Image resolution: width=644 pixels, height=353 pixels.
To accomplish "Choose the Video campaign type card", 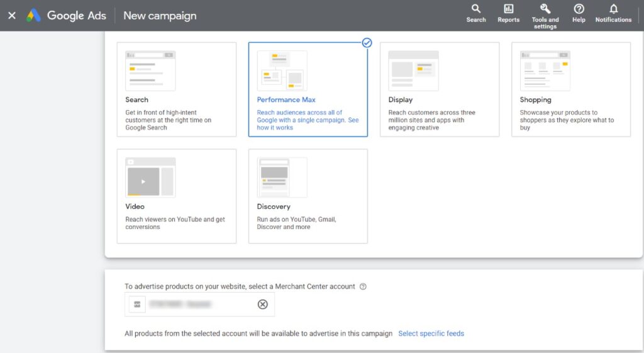I will [x=177, y=196].
